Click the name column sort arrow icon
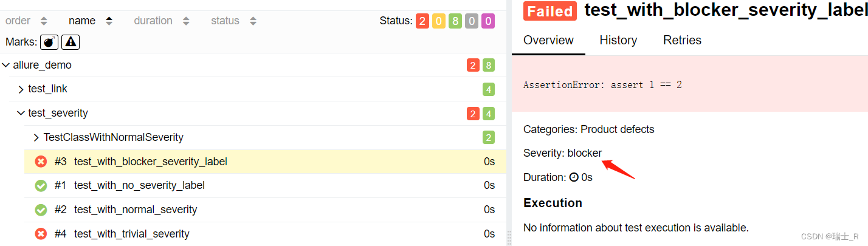Image resolution: width=868 pixels, height=246 pixels. 109,21
